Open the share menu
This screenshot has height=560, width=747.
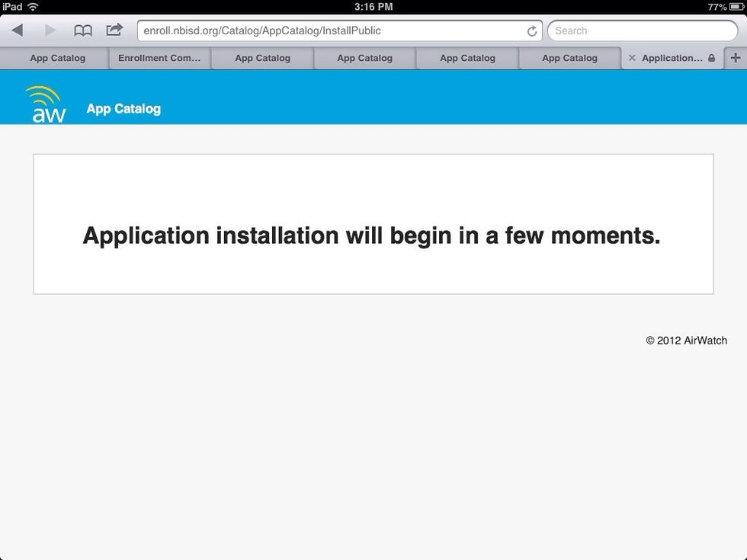[114, 30]
